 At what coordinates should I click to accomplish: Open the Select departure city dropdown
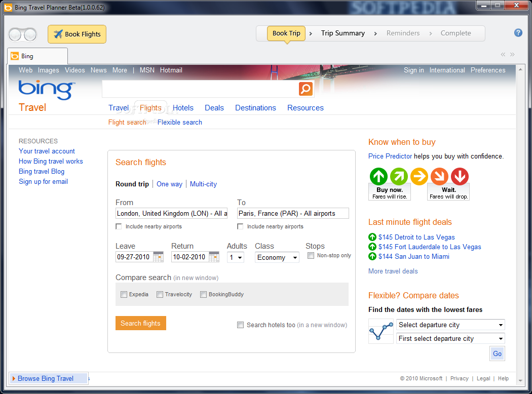[x=450, y=325]
